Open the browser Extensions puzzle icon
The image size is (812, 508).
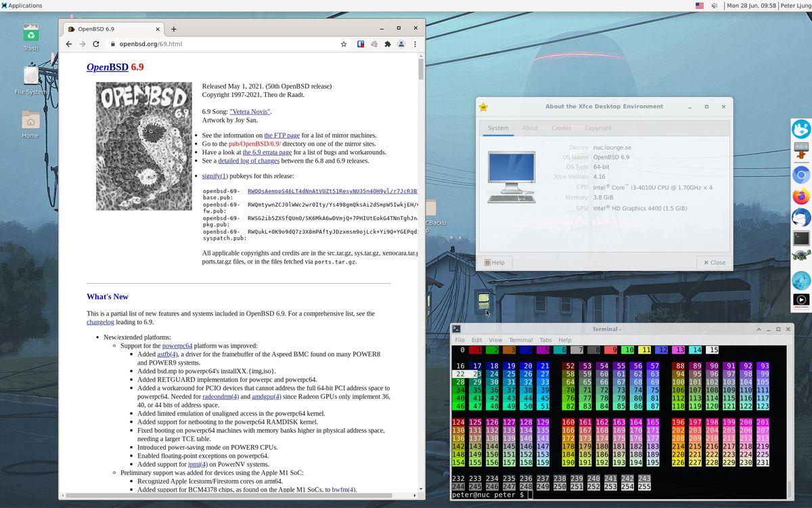coord(387,44)
